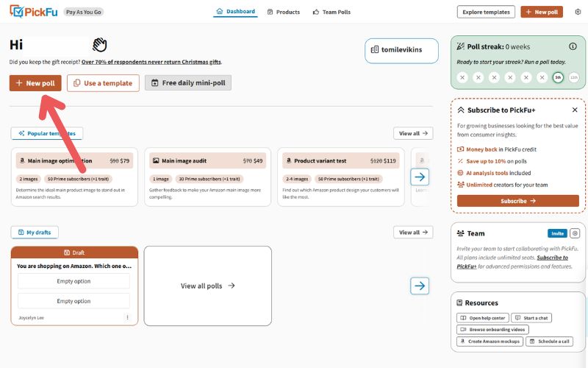The height and width of the screenshot is (368, 588).
Task: Select the Popular templates tab
Action: (x=47, y=133)
